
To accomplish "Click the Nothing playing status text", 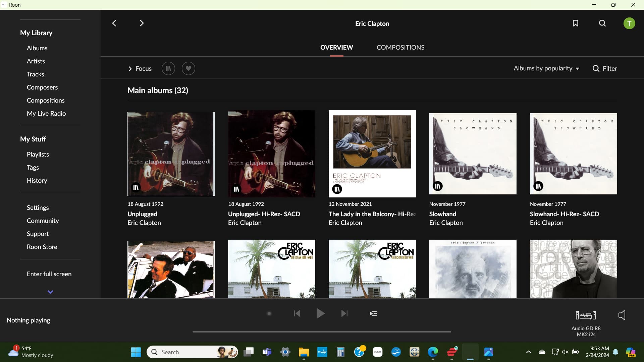I will pyautogui.click(x=29, y=320).
